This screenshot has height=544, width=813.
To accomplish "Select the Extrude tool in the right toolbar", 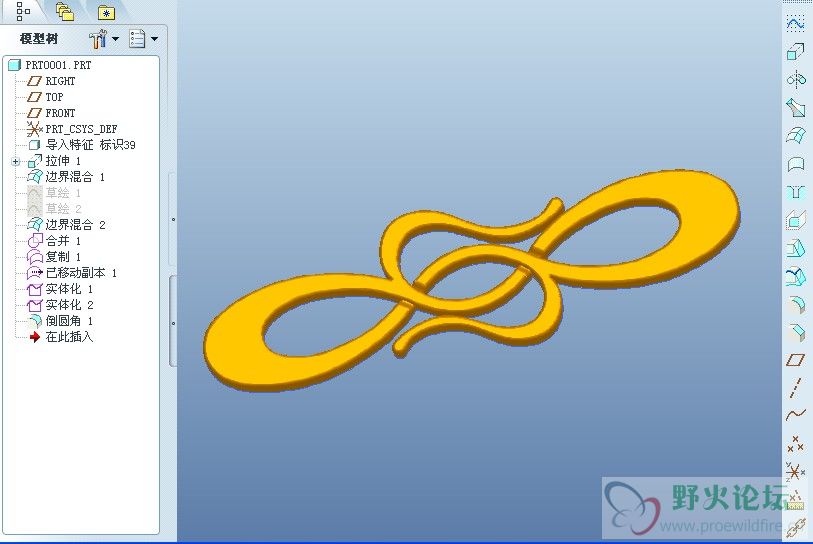I will point(795,52).
